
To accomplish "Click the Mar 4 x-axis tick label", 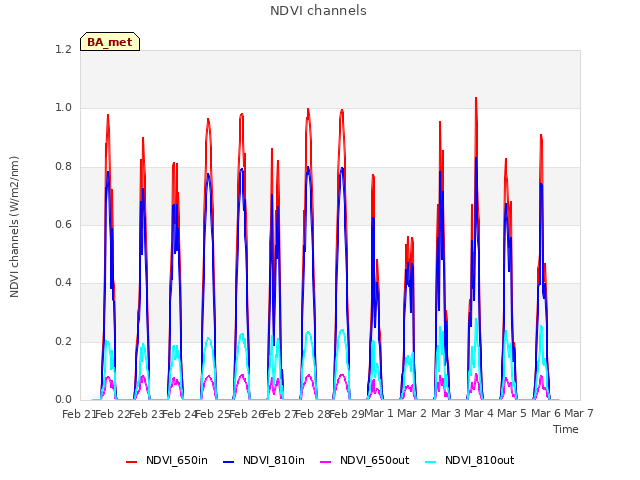I will point(479,413).
